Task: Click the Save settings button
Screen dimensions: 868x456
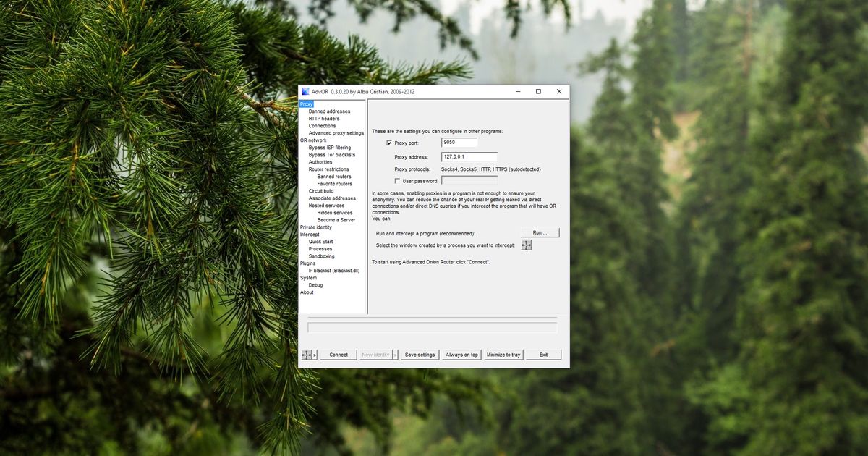Action: click(420, 354)
